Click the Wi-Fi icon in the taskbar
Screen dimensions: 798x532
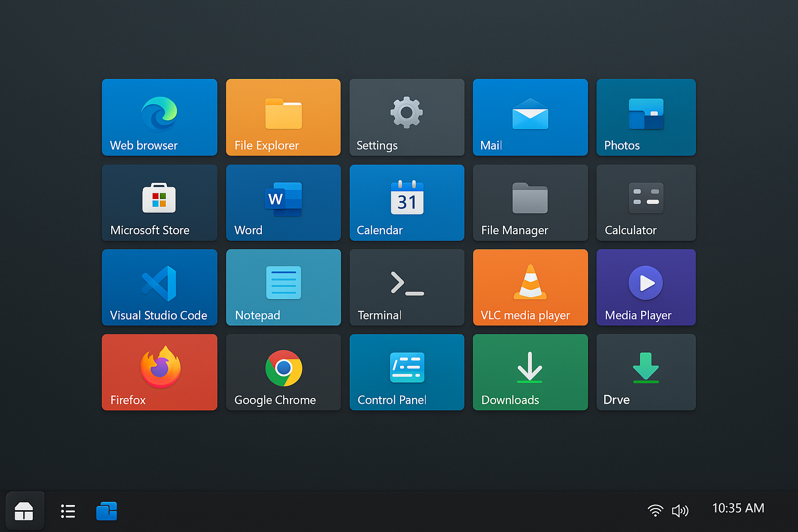(x=655, y=511)
